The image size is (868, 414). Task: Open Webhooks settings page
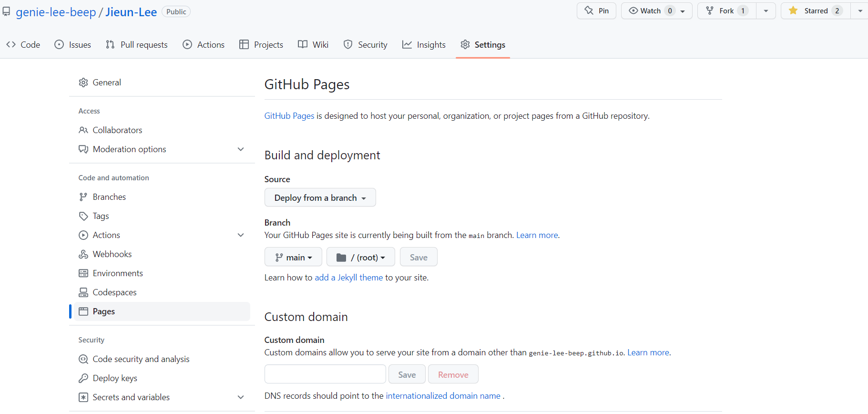[162, 254]
